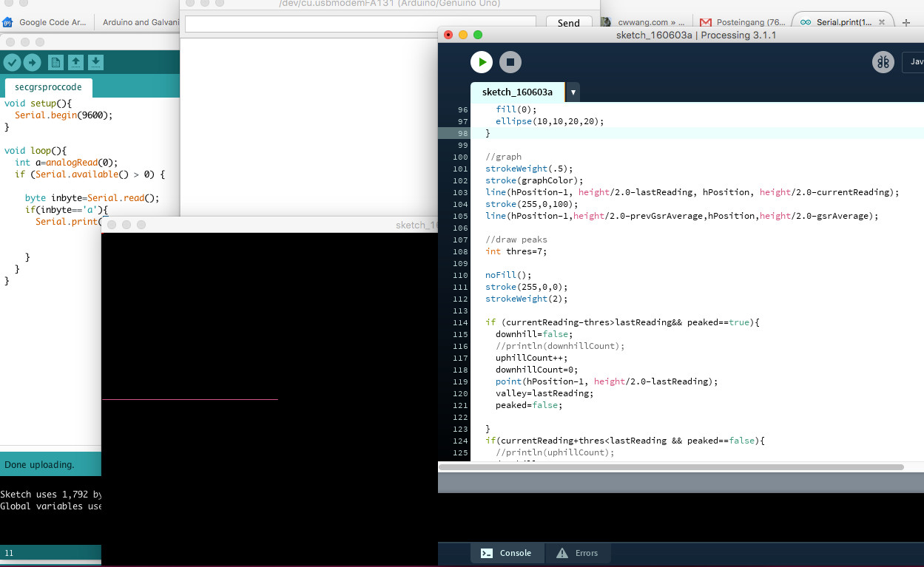Open the Google Code Ar... browser tab

pyautogui.click(x=47, y=22)
